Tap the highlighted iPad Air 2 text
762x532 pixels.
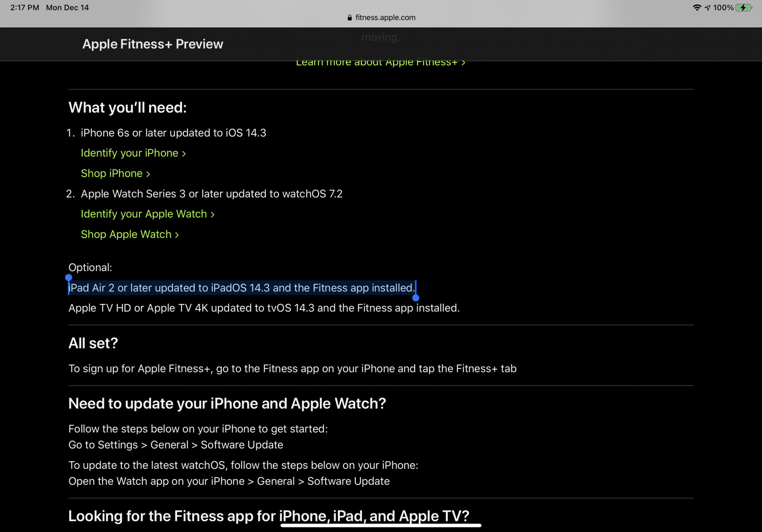[241, 288]
